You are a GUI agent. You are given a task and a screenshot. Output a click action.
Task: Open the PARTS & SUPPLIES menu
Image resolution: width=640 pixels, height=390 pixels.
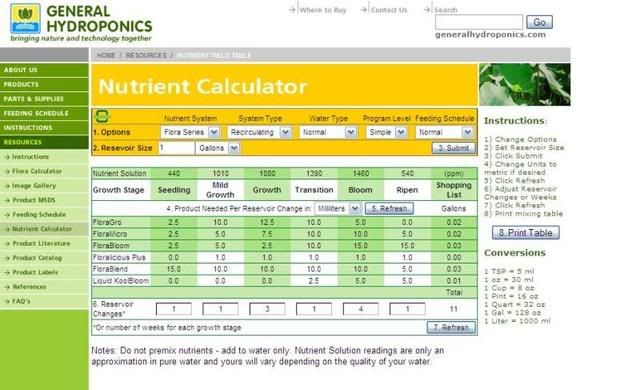[x=44, y=99]
